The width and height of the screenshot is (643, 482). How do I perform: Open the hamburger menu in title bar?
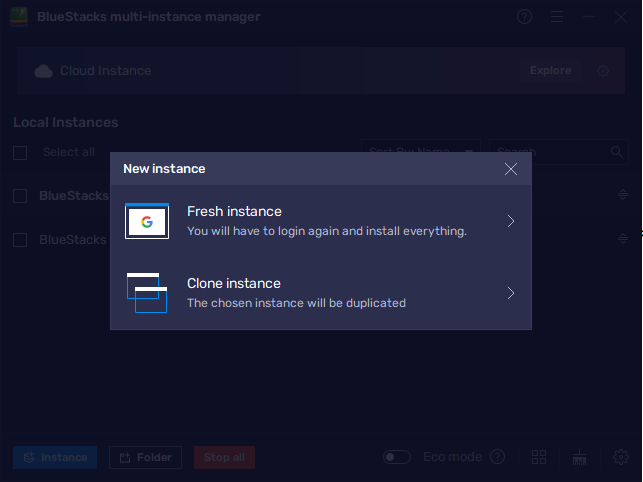tap(557, 17)
